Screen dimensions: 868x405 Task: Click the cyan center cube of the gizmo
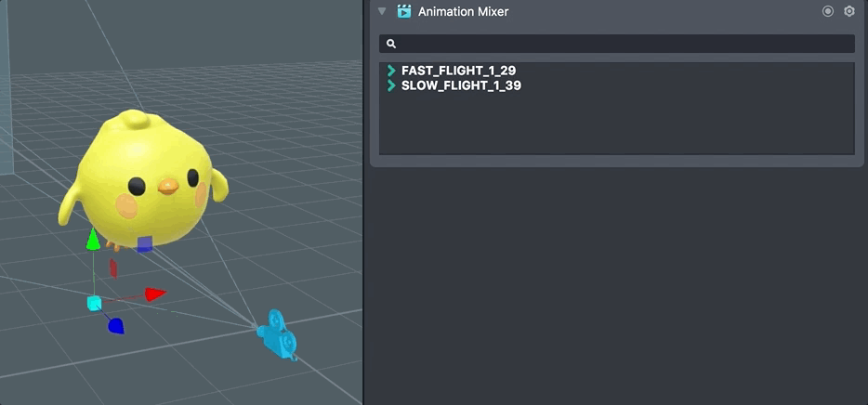(x=94, y=303)
